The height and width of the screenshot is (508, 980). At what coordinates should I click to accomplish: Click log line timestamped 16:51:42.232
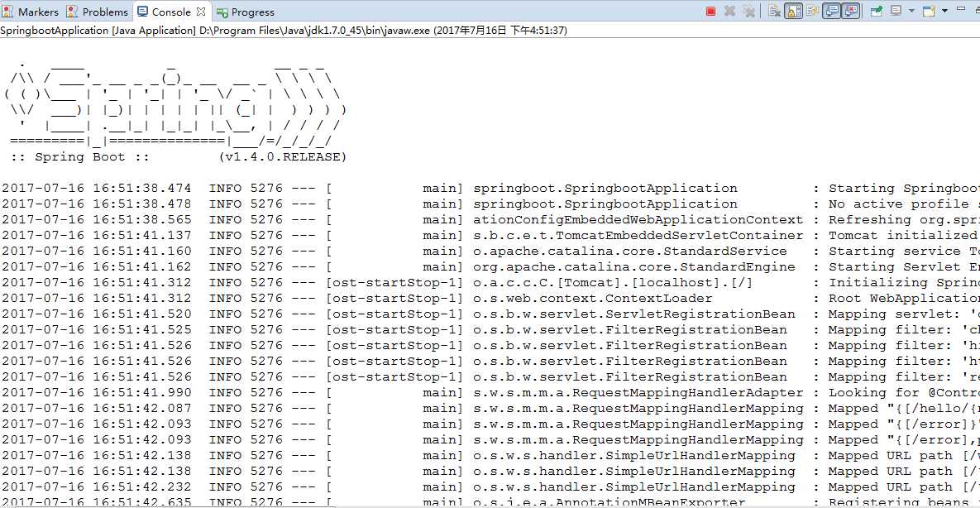[x=490, y=486]
